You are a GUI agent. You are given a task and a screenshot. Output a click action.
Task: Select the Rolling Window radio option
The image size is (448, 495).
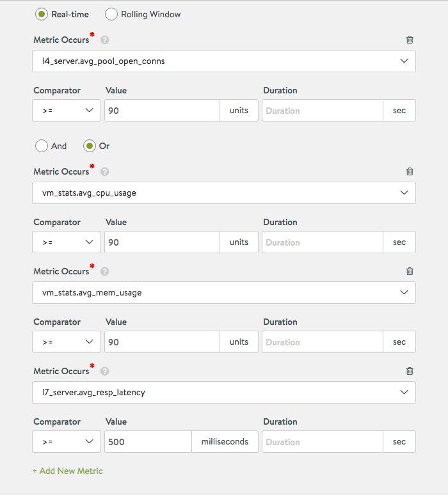pos(111,14)
